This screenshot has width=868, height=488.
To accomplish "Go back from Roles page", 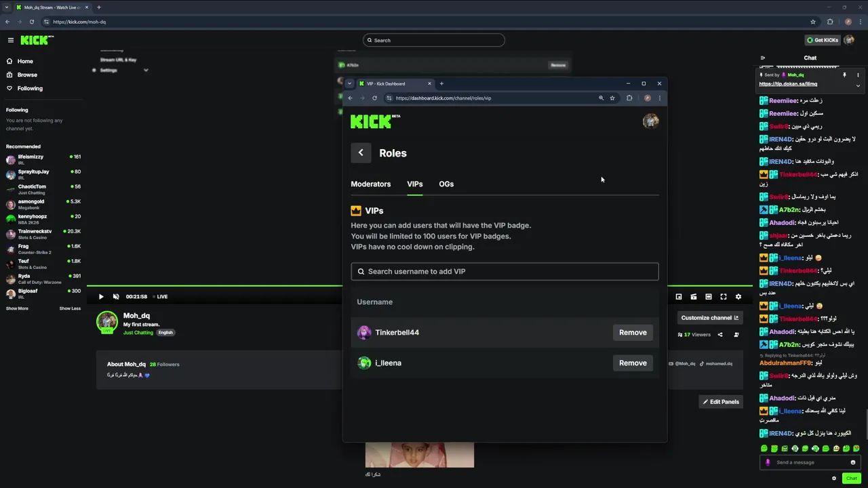I will 361,152.
